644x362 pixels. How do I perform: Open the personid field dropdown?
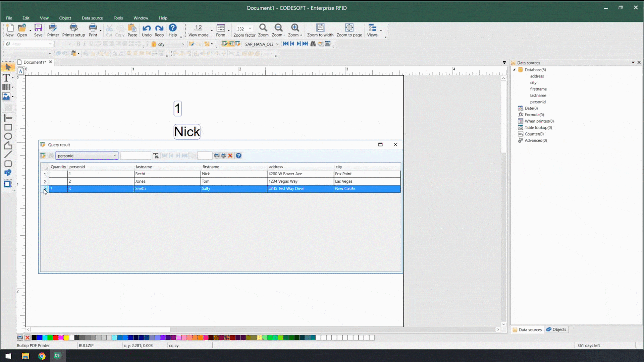pos(115,156)
